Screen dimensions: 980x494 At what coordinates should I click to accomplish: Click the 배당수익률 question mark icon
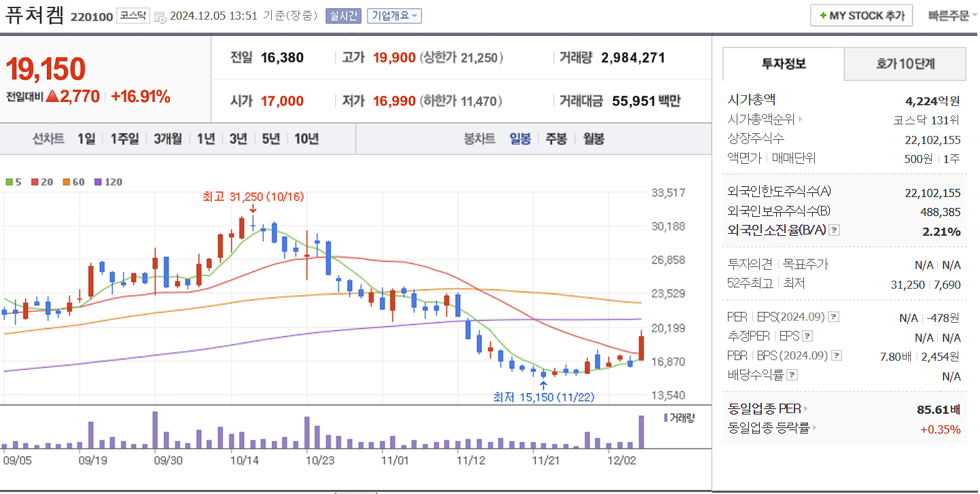tap(793, 374)
